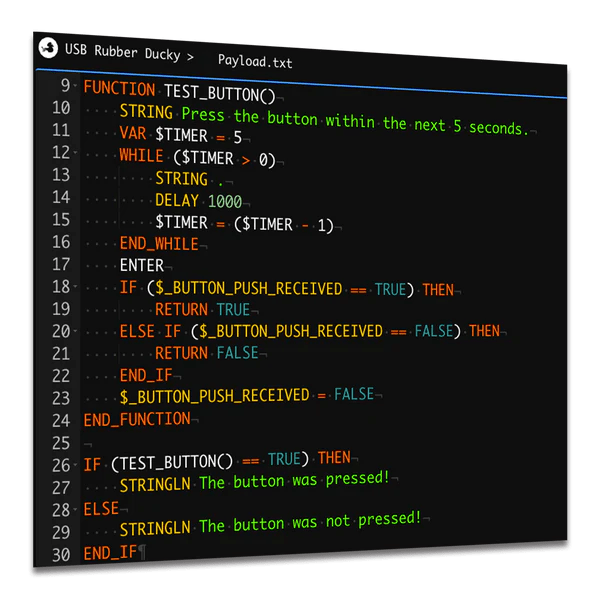Open the USB Rubber Ducky breadcrumb
This screenshot has width=600, height=600.
click(122, 52)
